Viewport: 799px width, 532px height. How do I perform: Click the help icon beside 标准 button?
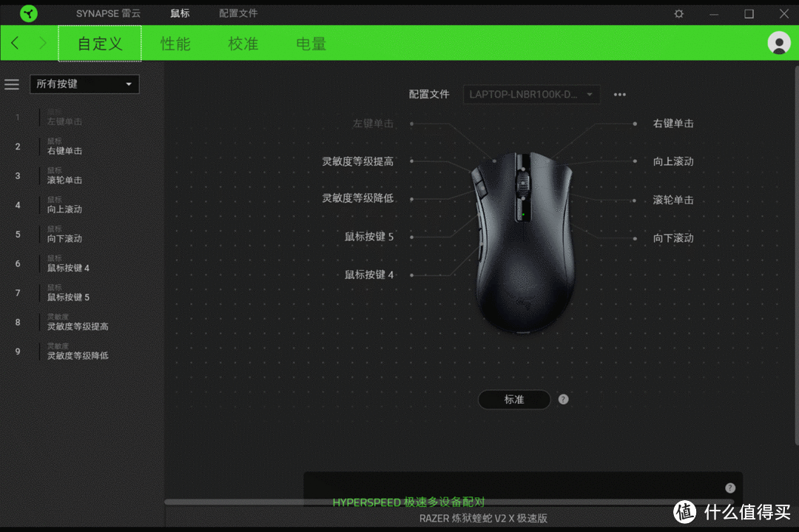[563, 400]
